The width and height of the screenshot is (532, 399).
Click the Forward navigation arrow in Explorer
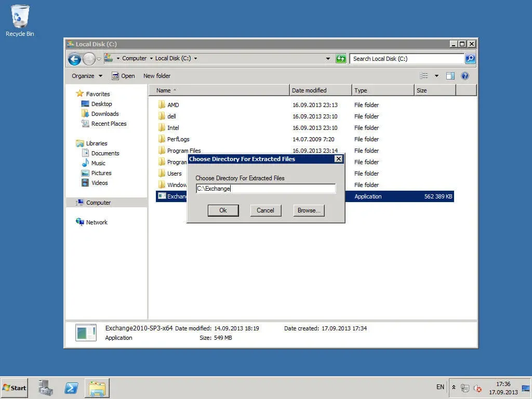tap(89, 59)
